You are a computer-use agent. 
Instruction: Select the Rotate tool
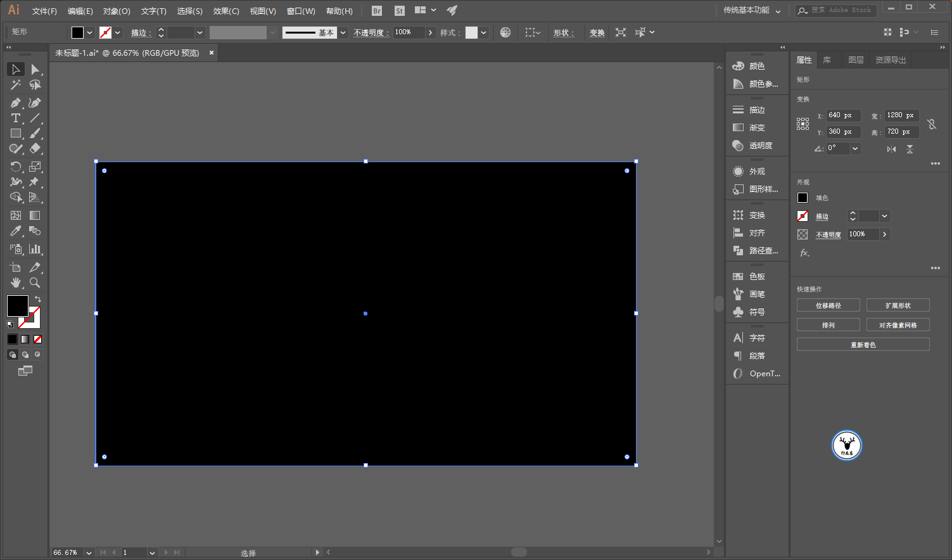(x=16, y=167)
